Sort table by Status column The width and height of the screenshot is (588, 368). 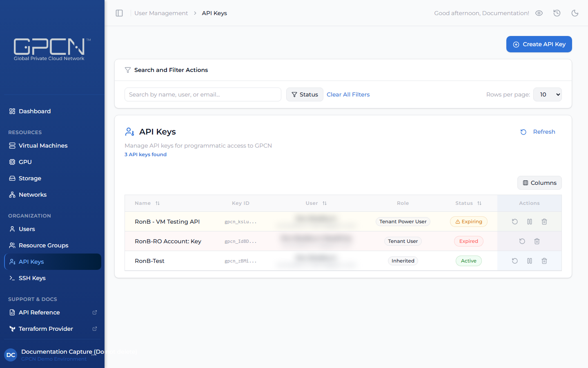point(468,203)
